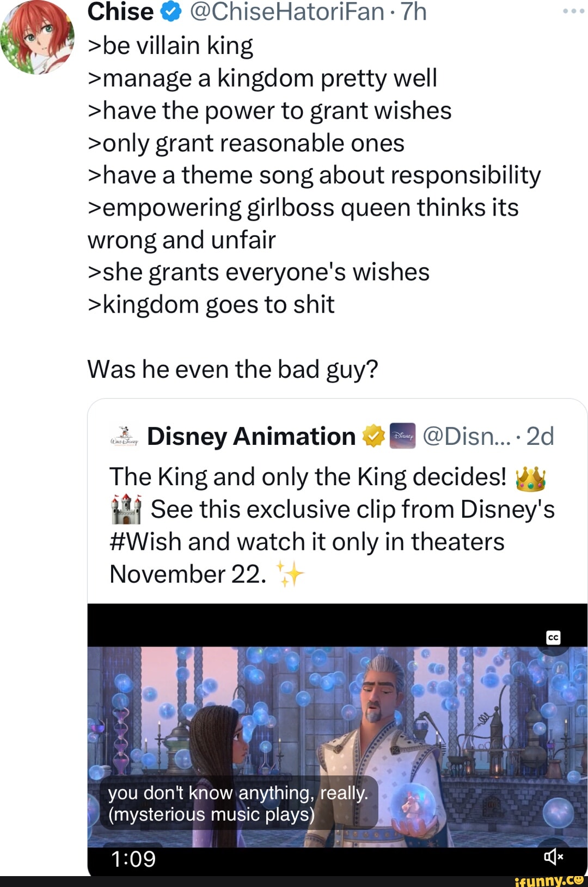Click the blue verified badge next to Chise
The width and height of the screenshot is (588, 887).
[171, 11]
